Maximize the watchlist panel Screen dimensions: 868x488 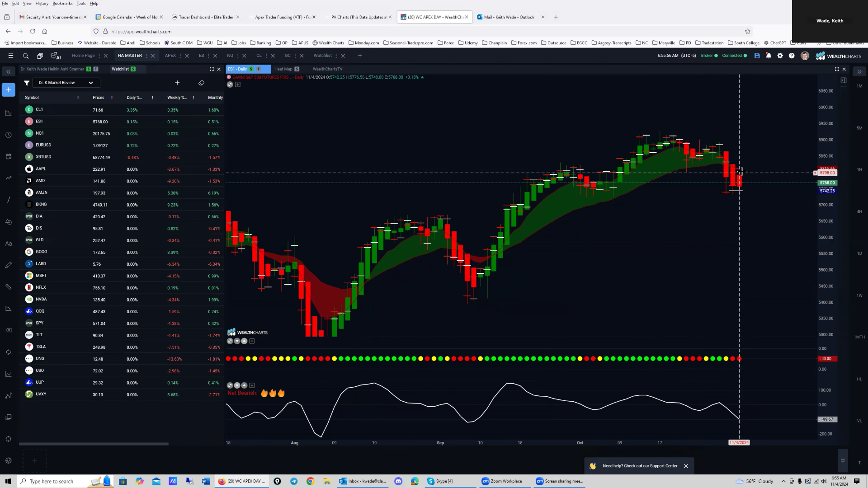pyautogui.click(x=212, y=69)
